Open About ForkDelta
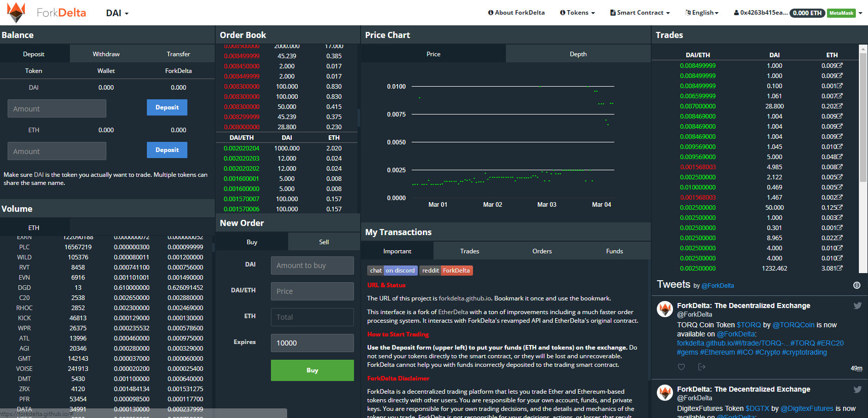868x418 pixels. 517,13
